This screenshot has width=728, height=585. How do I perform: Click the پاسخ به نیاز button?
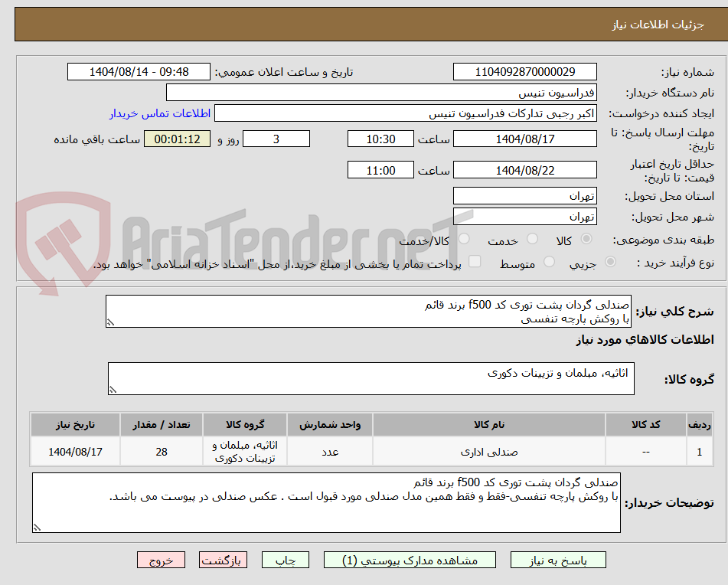tap(558, 560)
